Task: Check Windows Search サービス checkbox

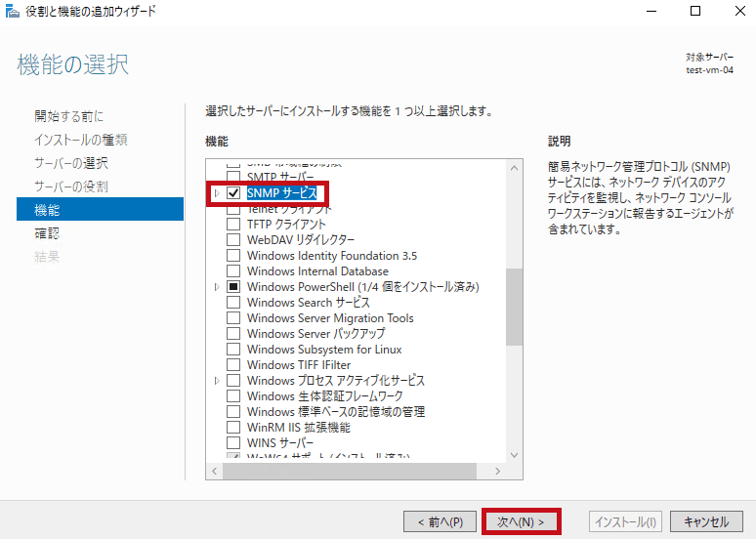Action: tap(233, 303)
